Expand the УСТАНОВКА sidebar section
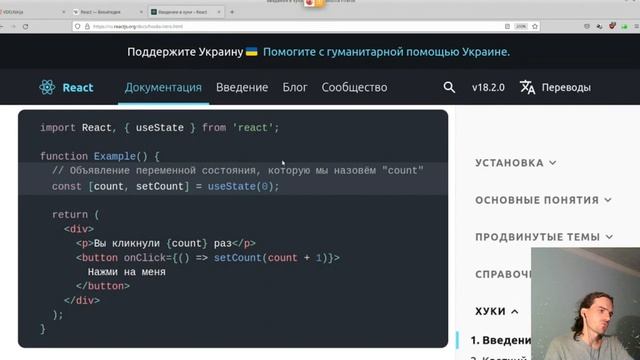Viewport: 640px width, 360px height. (516, 163)
